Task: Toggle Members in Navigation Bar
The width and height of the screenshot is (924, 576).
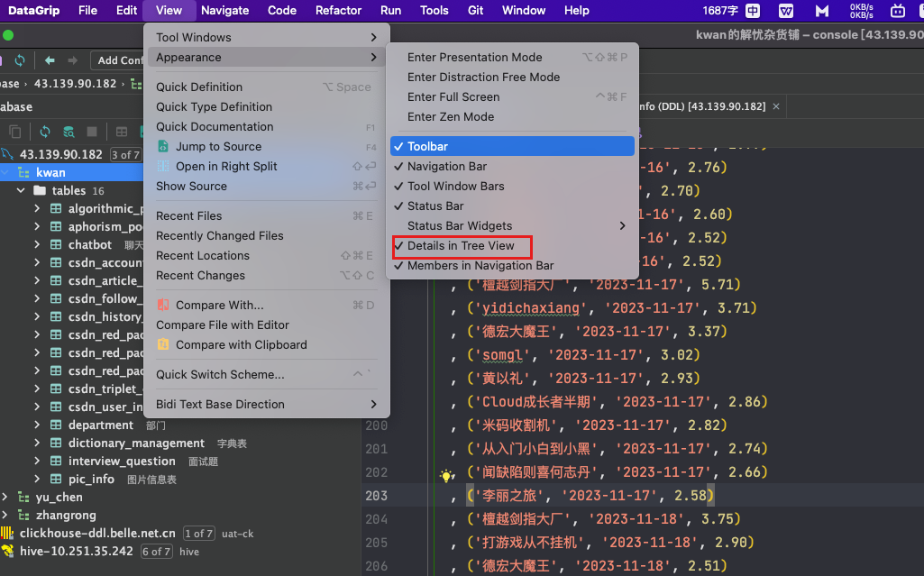Action: [x=512, y=266]
